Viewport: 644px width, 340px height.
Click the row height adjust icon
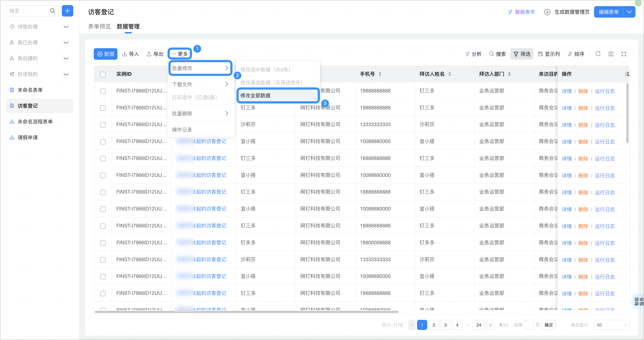pyautogui.click(x=611, y=54)
